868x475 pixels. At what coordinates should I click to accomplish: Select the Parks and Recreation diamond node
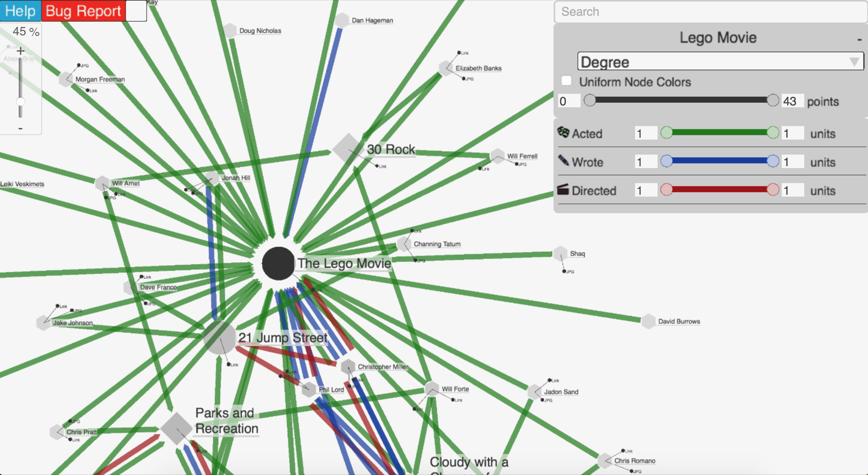[176, 428]
